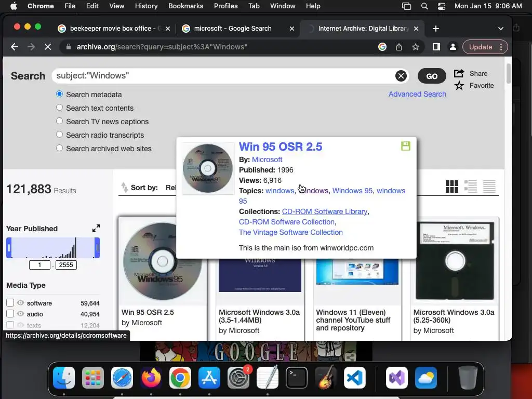Open a new Chrome tab
Screen dimensions: 532x399
436,29
